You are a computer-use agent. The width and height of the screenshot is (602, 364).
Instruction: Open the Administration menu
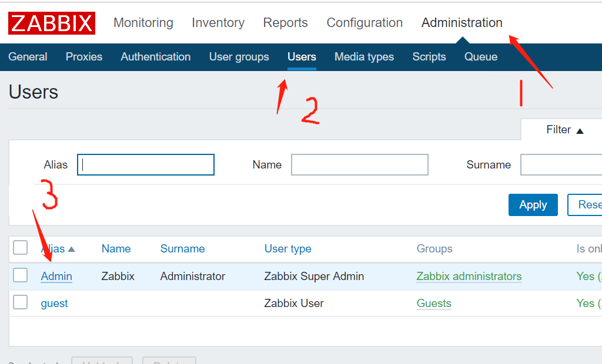tap(462, 23)
